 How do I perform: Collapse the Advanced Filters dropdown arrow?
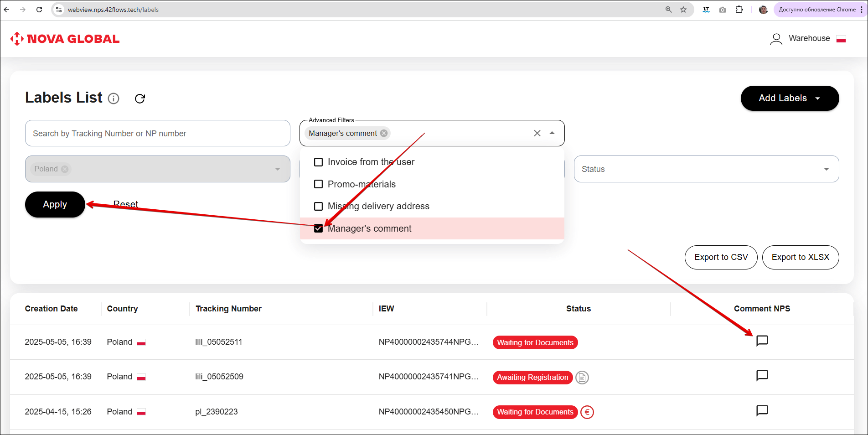click(552, 133)
